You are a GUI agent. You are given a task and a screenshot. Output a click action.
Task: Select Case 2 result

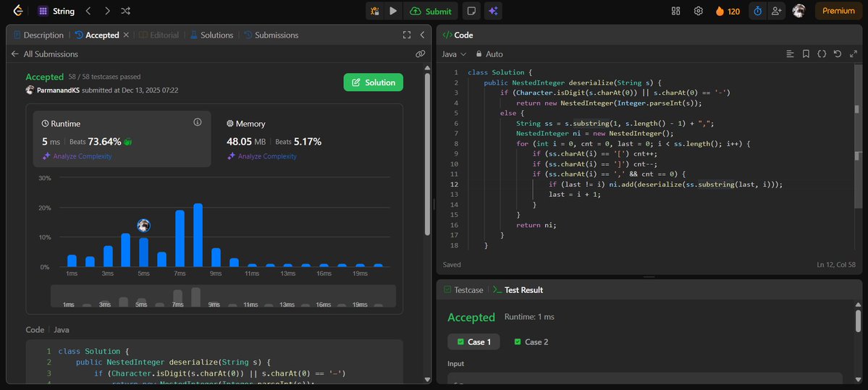tap(531, 342)
